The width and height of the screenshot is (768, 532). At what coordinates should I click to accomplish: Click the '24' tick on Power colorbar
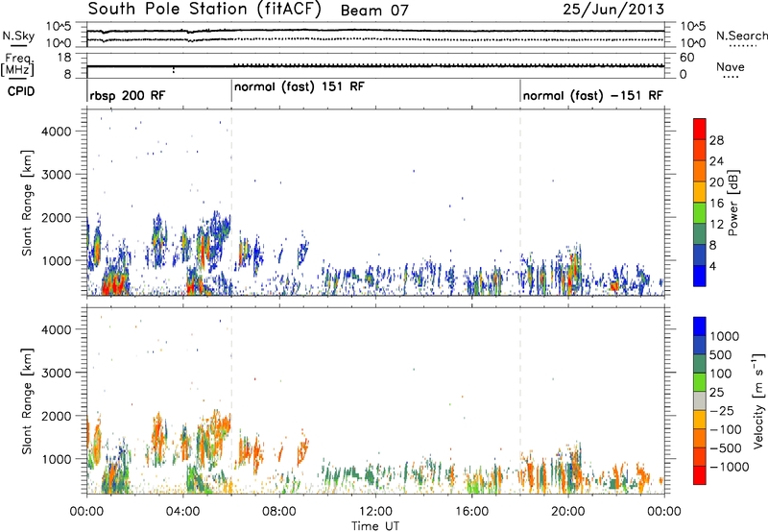pyautogui.click(x=716, y=161)
